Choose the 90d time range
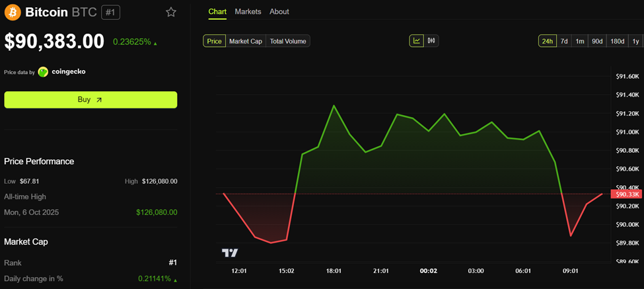 (x=597, y=41)
